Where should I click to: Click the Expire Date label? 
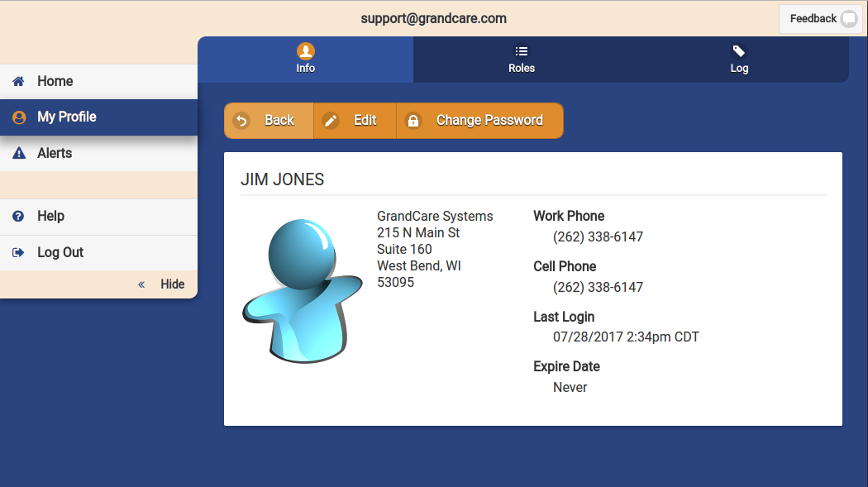tap(567, 366)
